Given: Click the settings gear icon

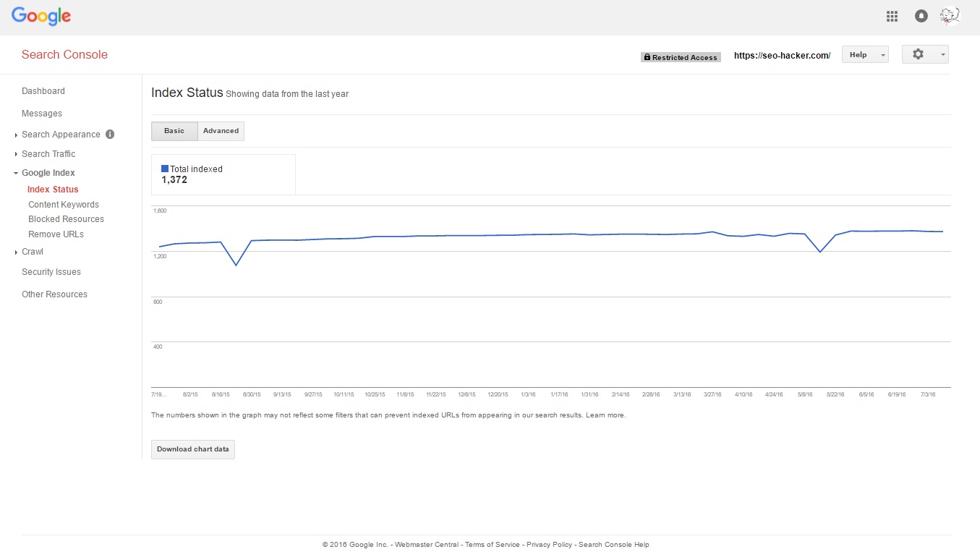Looking at the screenshot, I should coord(918,54).
